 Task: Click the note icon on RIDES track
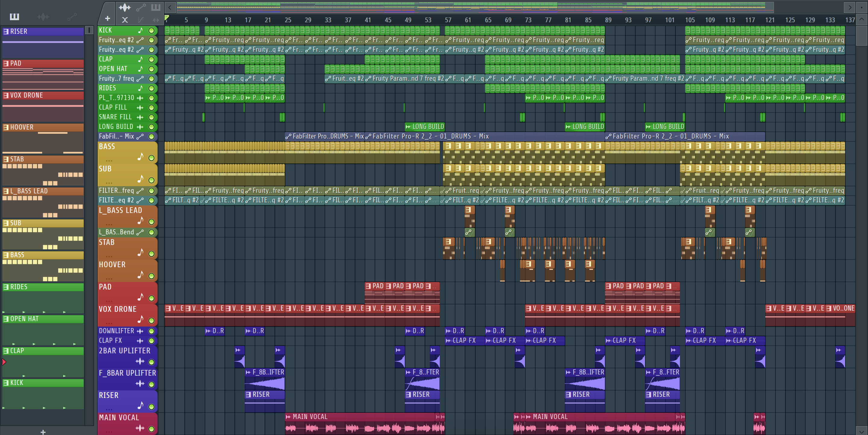point(140,88)
